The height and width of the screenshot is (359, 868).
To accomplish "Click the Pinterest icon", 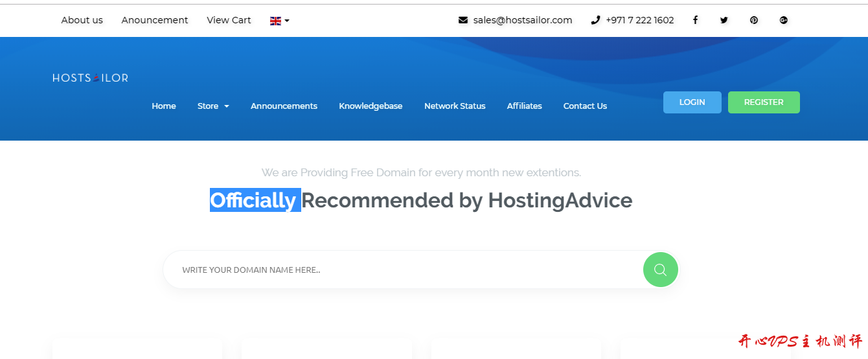I will pos(754,20).
